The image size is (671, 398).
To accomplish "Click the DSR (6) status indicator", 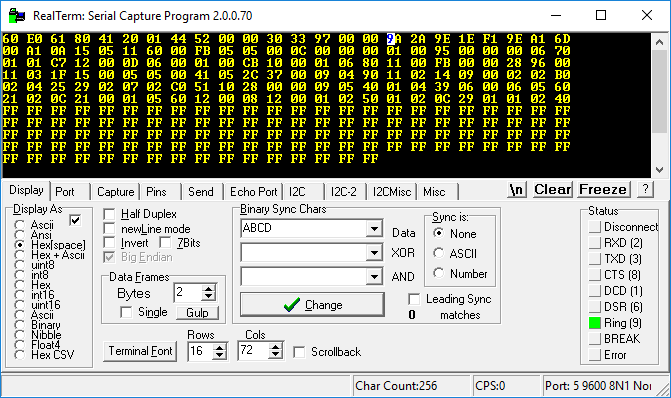I will [x=595, y=307].
